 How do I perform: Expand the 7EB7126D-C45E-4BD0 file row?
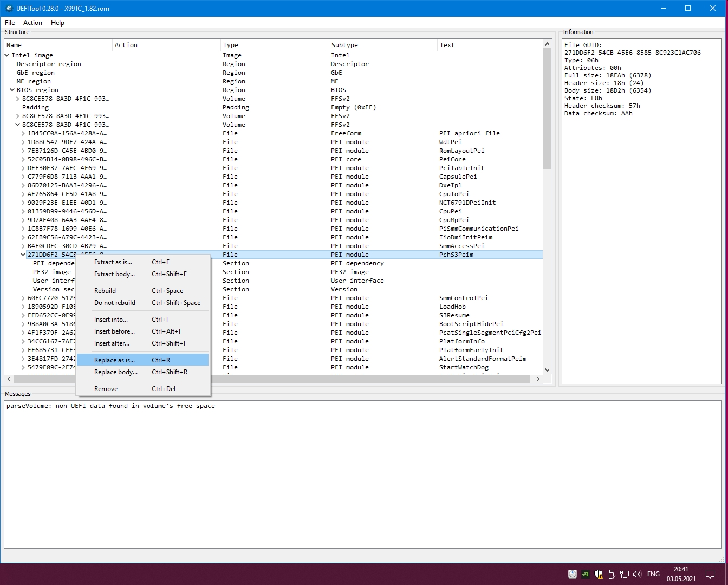23,151
